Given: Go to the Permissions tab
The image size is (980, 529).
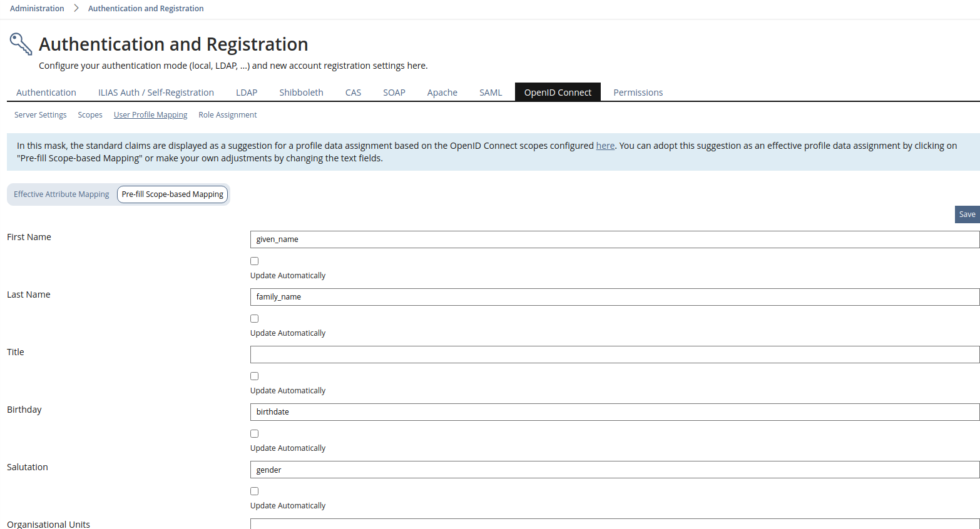Looking at the screenshot, I should 638,93.
